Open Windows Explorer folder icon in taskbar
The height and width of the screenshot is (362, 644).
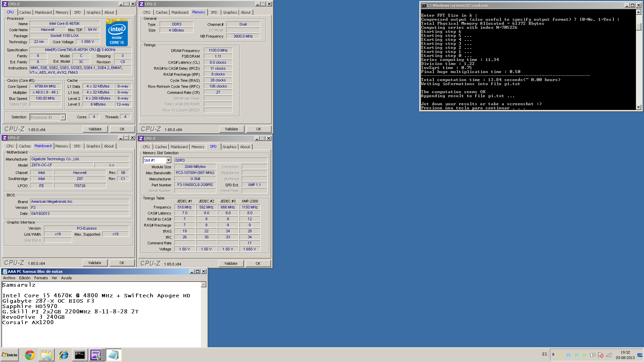click(x=47, y=355)
